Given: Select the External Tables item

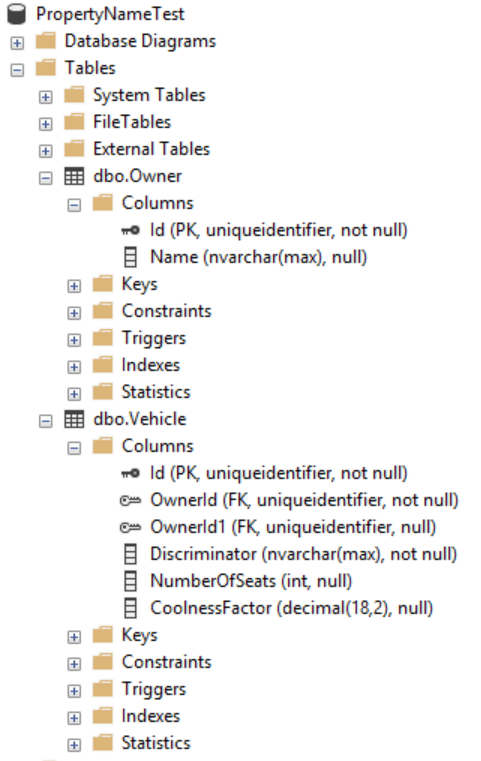Looking at the screenshot, I should click(151, 149).
